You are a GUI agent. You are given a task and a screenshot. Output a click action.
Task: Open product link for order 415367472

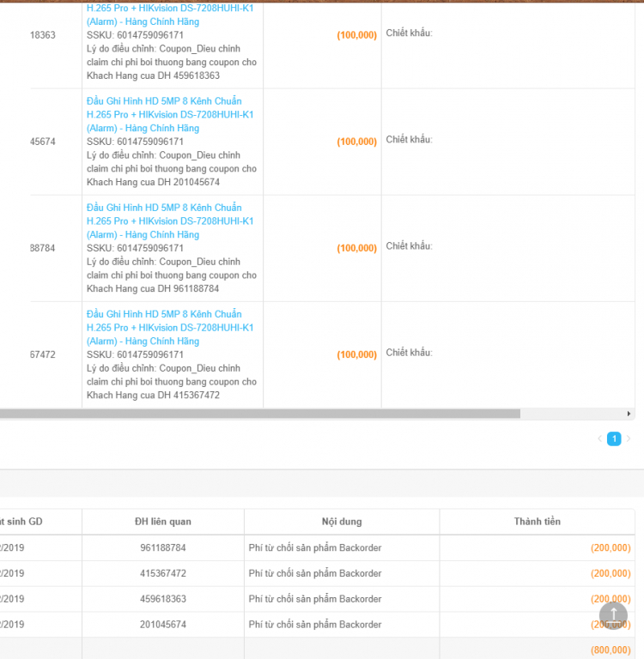click(170, 327)
